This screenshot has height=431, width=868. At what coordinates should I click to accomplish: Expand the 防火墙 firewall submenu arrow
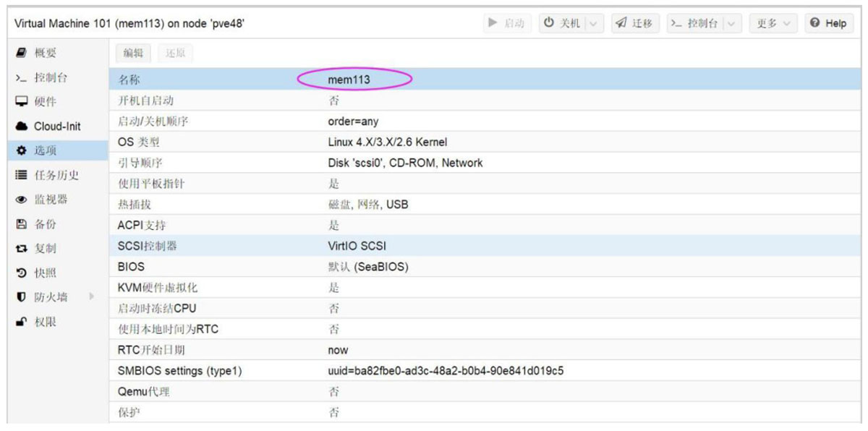pyautogui.click(x=92, y=296)
